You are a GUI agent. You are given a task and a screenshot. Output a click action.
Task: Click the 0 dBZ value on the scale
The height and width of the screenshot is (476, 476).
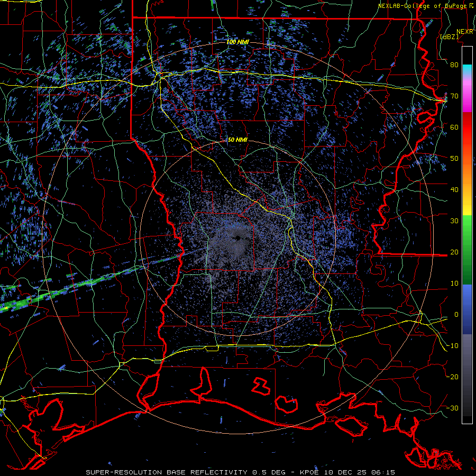[456, 315]
